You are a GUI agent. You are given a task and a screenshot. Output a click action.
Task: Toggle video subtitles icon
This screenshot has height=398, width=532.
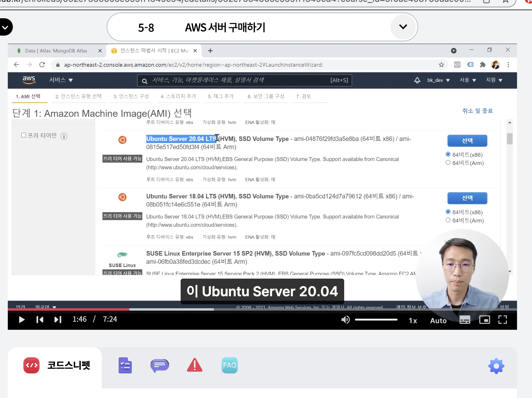(465, 320)
